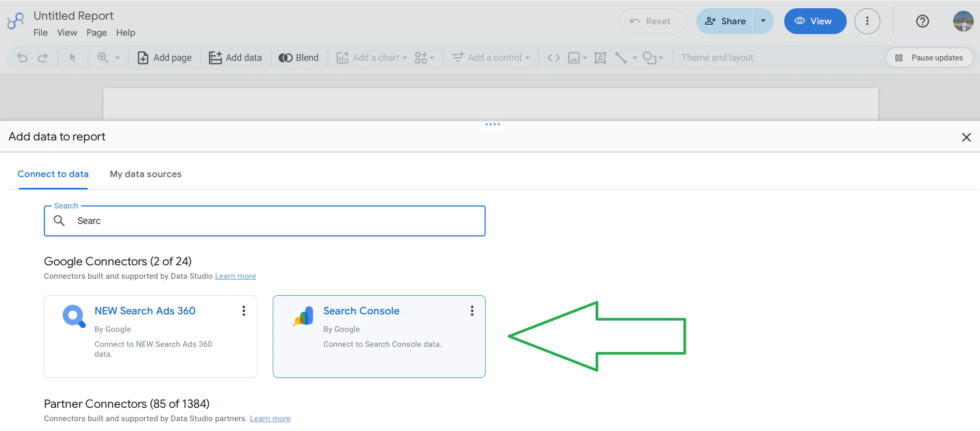Select the line tool icon
The height and width of the screenshot is (431, 980).
click(x=621, y=58)
